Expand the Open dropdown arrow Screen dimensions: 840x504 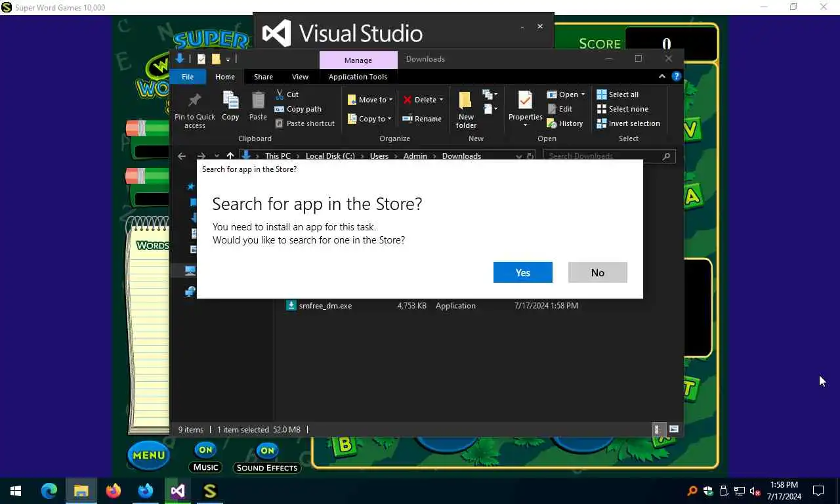point(583,94)
